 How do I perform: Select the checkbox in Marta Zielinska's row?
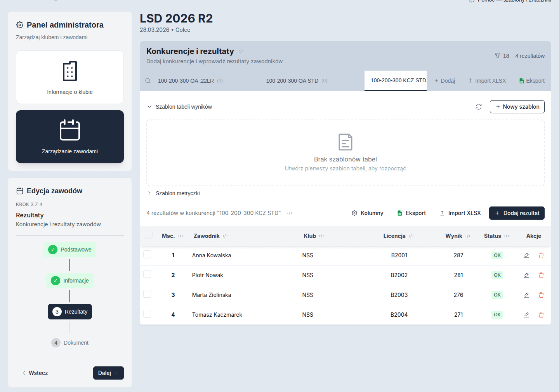click(147, 294)
